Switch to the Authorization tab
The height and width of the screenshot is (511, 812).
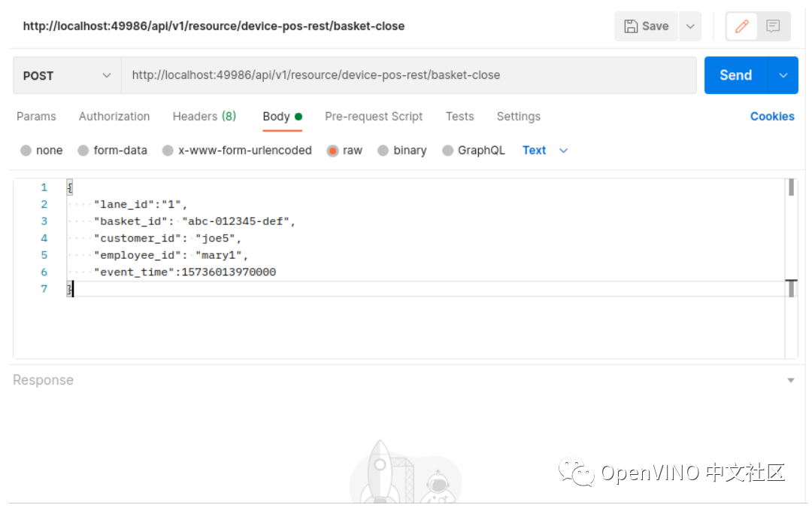114,117
